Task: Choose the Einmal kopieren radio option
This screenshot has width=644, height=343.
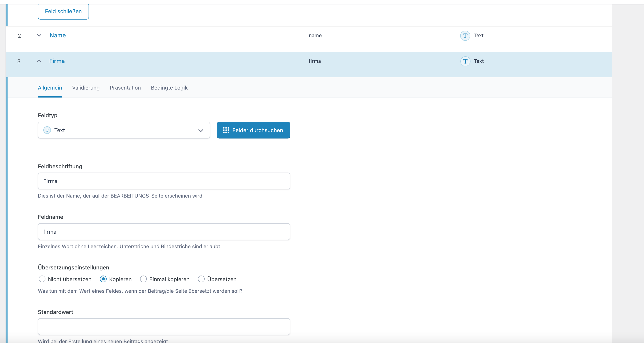Action: pos(143,279)
